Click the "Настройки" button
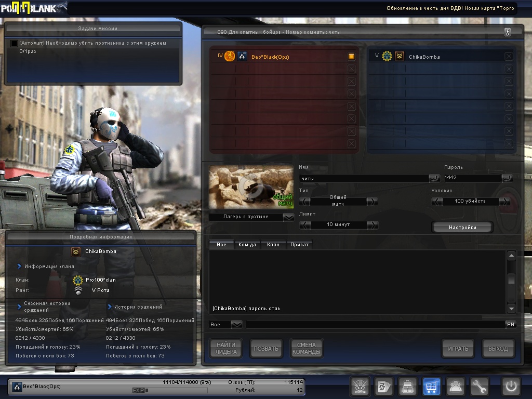532x399 pixels. (x=462, y=228)
